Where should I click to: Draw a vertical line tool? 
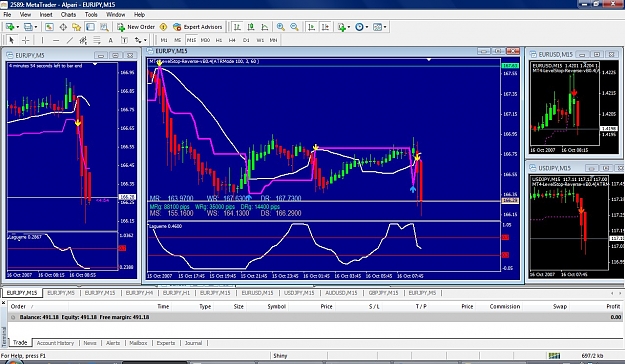[x=42, y=40]
